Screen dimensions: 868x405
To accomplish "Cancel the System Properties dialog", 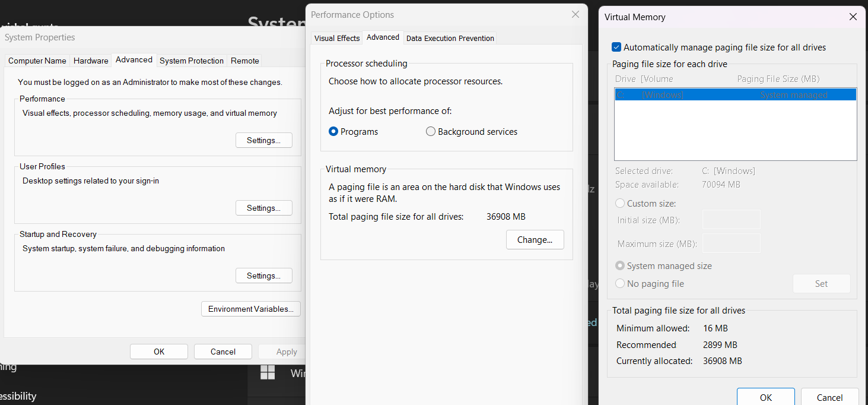I will coord(223,352).
